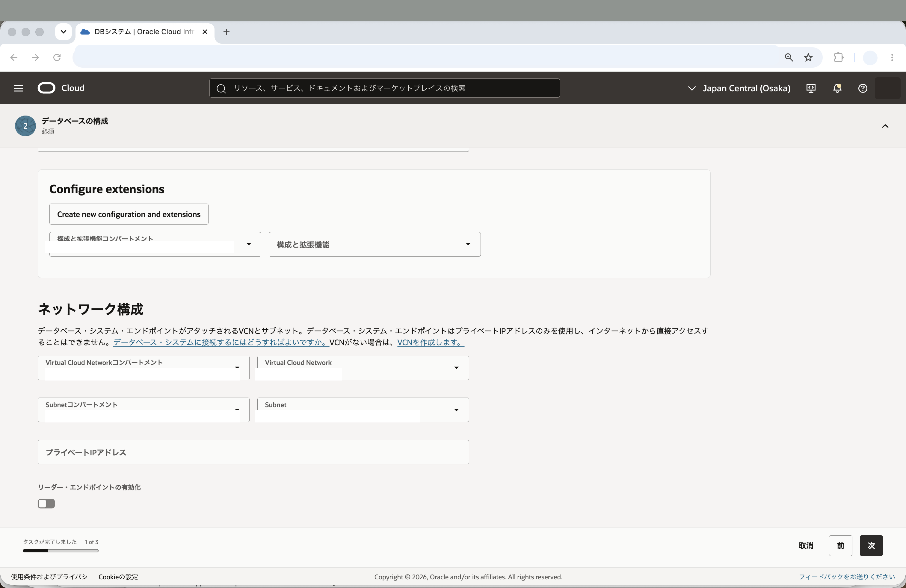Bookmark this page with the star icon

click(809, 57)
